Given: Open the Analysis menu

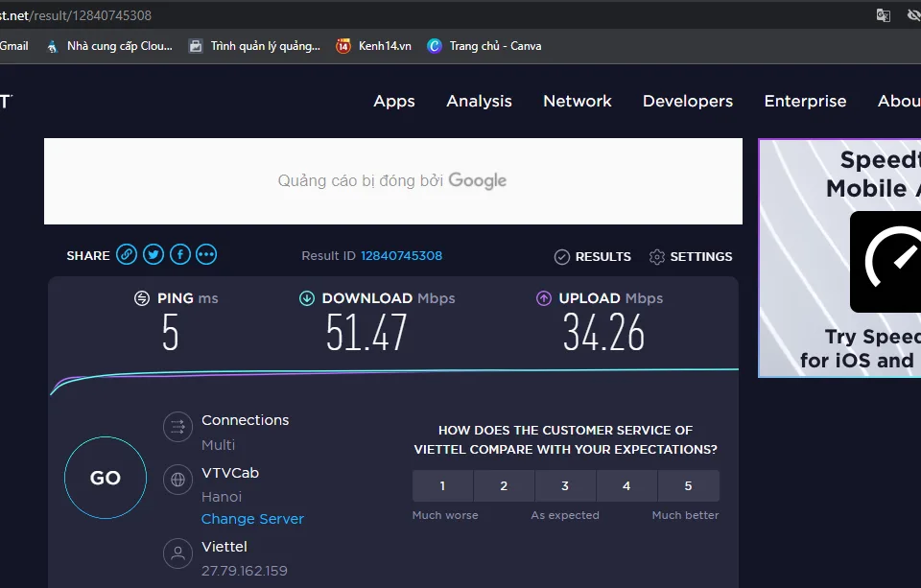Looking at the screenshot, I should pos(480,101).
